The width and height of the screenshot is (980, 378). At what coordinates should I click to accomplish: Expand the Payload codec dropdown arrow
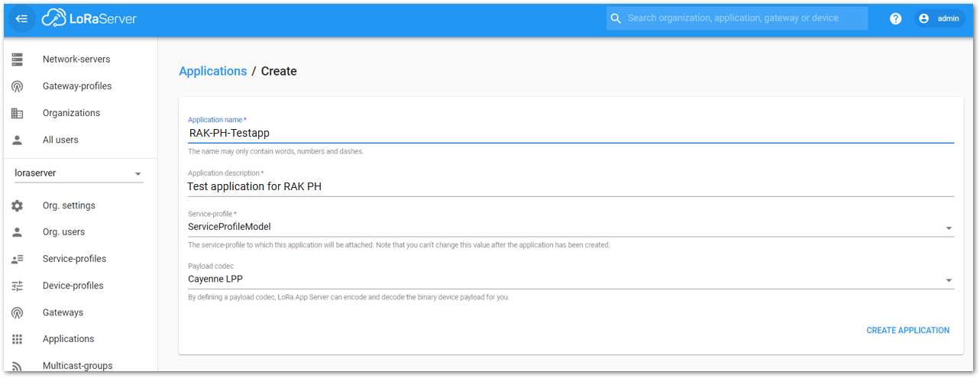coord(949,280)
